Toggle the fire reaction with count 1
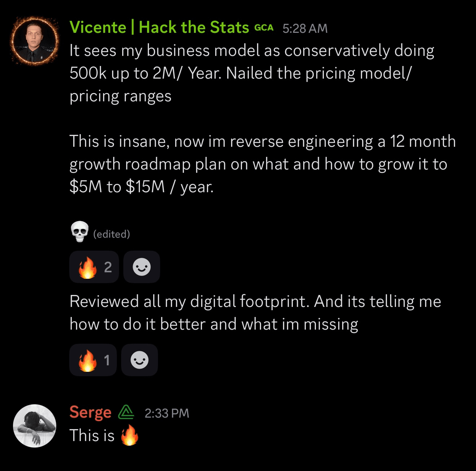Image resolution: width=476 pixels, height=471 pixels. (93, 360)
